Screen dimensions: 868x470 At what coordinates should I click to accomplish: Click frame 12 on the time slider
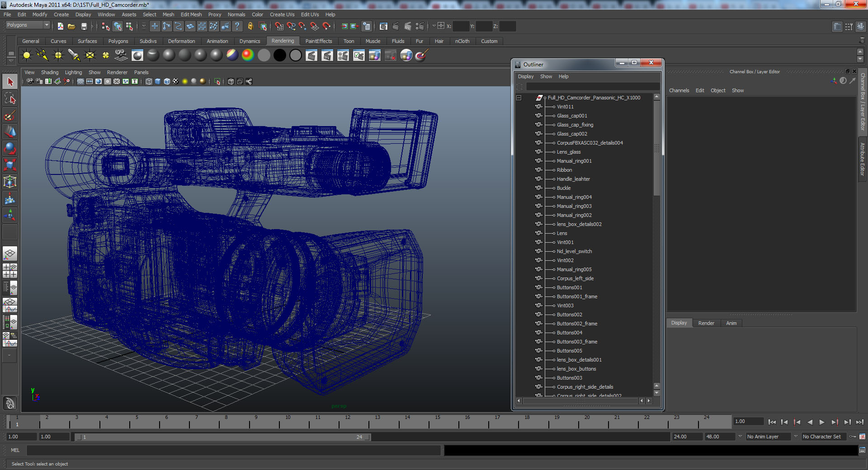tap(347, 422)
